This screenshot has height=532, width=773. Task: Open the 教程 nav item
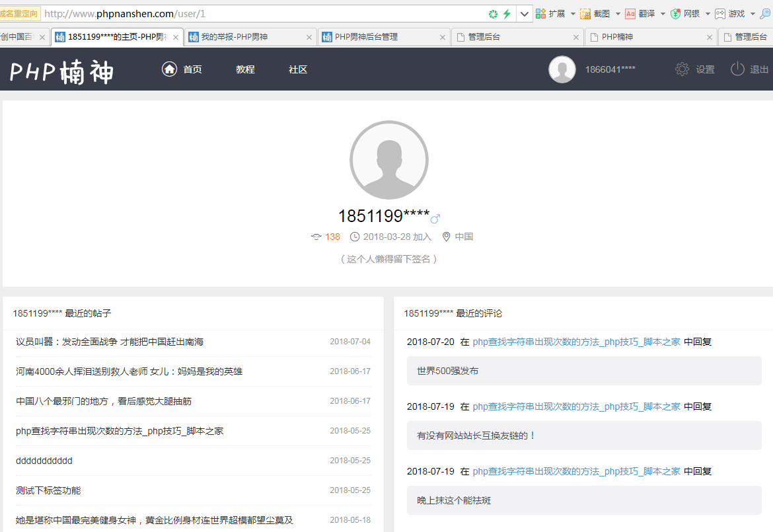(245, 69)
